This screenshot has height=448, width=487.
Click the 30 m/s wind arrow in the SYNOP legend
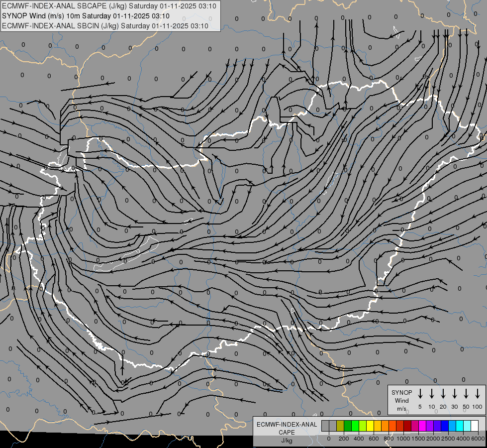pos(454,393)
